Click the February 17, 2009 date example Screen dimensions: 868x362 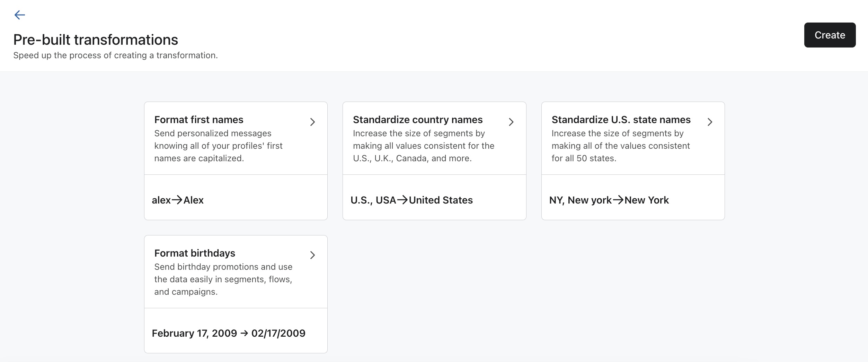pyautogui.click(x=228, y=333)
